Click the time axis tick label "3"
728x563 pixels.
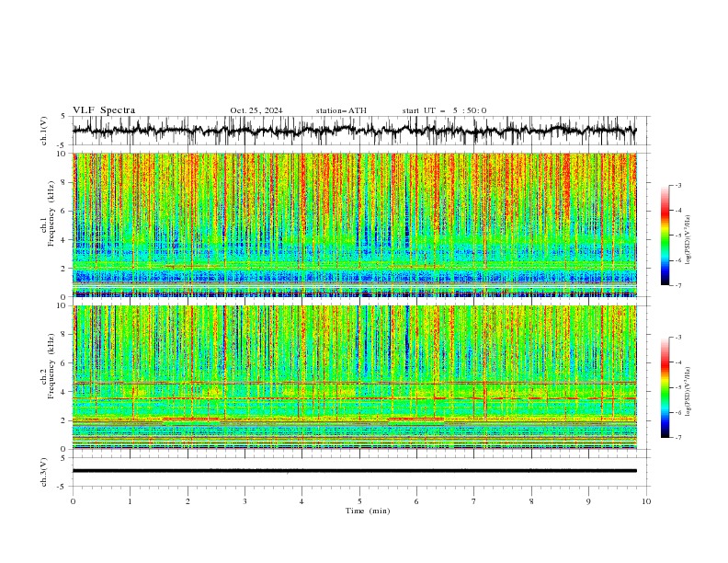point(245,501)
